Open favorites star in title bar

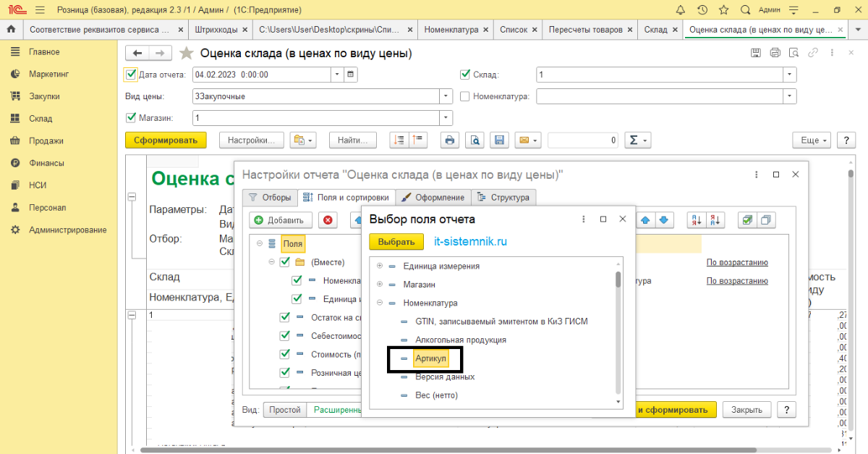click(x=723, y=10)
